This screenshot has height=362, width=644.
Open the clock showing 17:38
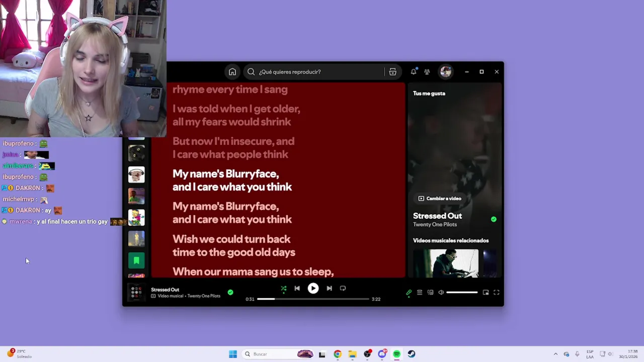pos(628,354)
